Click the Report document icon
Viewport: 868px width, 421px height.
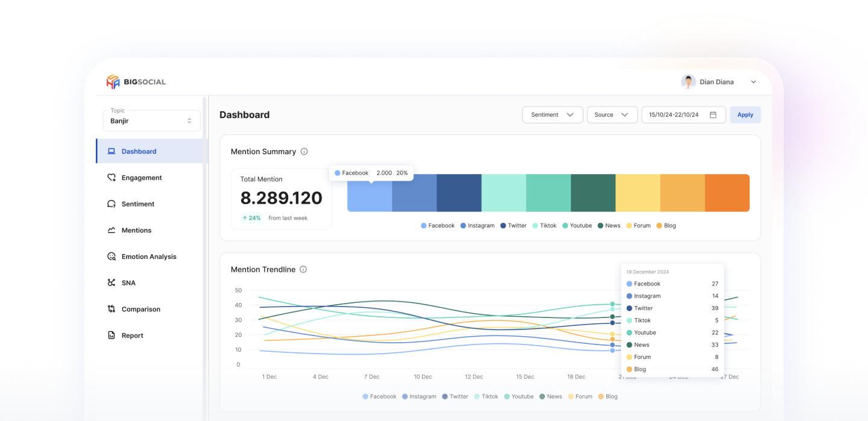click(x=112, y=335)
